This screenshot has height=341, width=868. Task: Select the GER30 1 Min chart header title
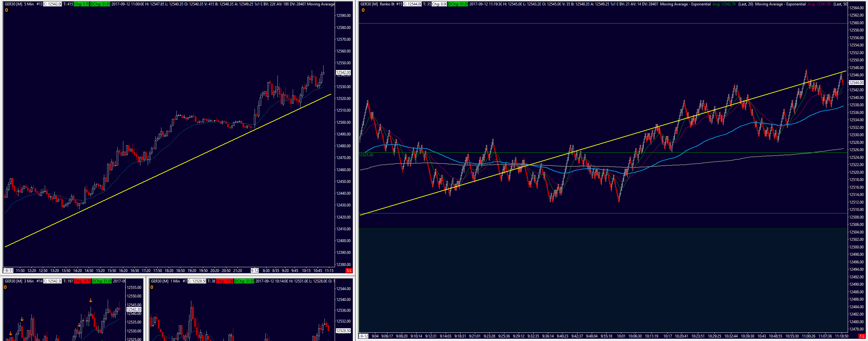coord(166,281)
